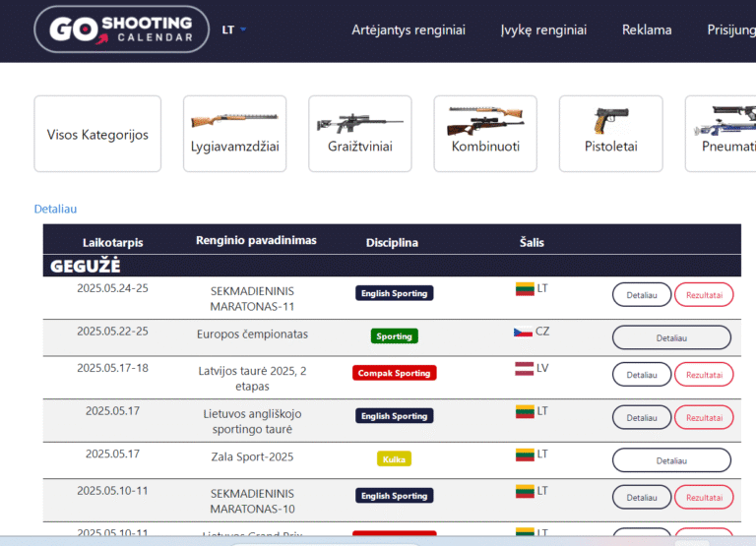
Task: Click the Laikotarpis column header
Action: (112, 242)
